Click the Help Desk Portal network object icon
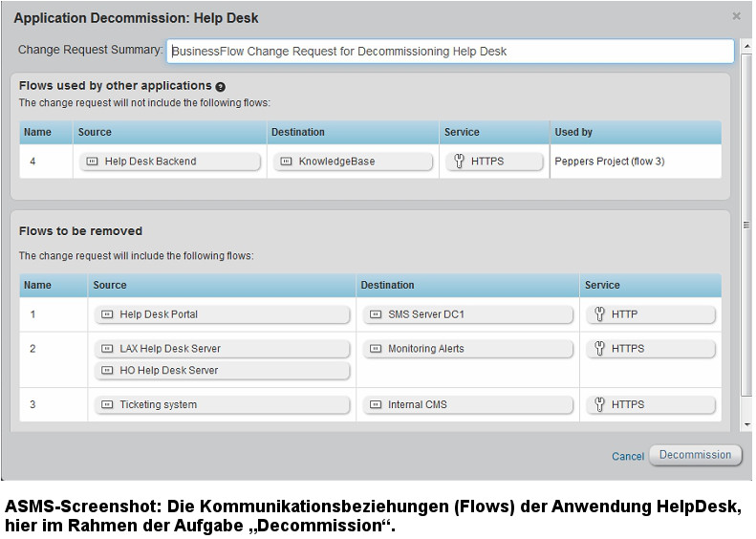This screenshot has width=756, height=539. [107, 314]
